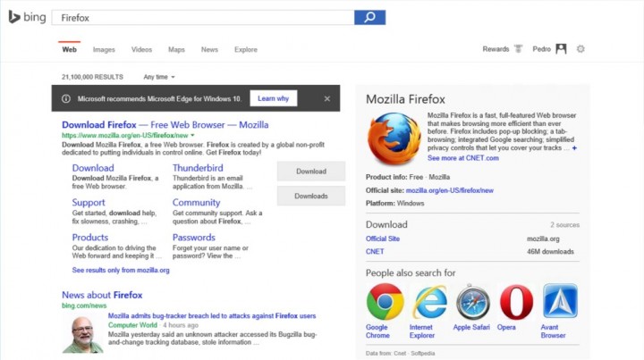Screen dimensions: 644x360
Task: Click the Opera text label
Action: click(x=506, y=327)
